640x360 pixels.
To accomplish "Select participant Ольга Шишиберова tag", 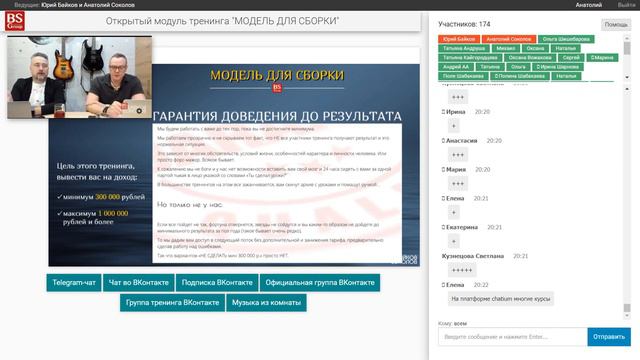I will click(566, 39).
